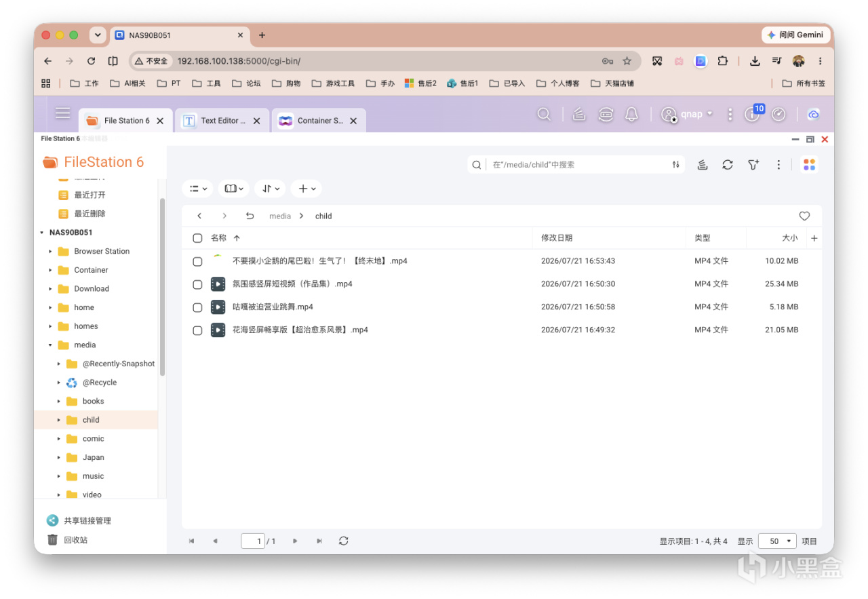Click the video thumbnail of 花海竖屏畅享版
The image size is (868, 599).
tap(218, 330)
